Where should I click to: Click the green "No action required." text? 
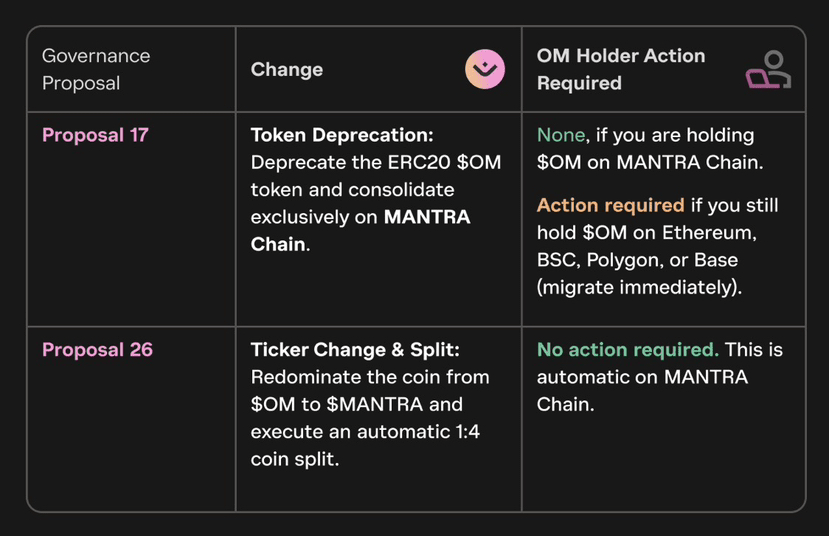click(627, 350)
